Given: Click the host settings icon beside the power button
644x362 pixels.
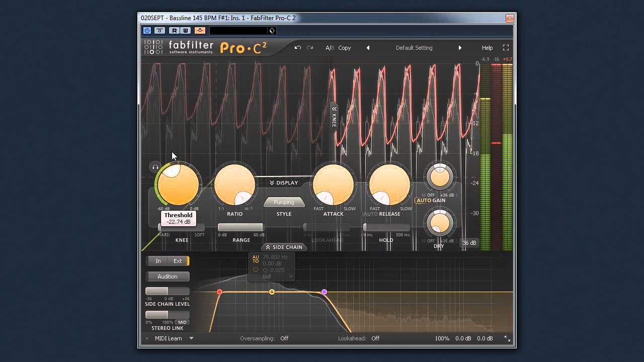Looking at the screenshot, I should click(159, 31).
